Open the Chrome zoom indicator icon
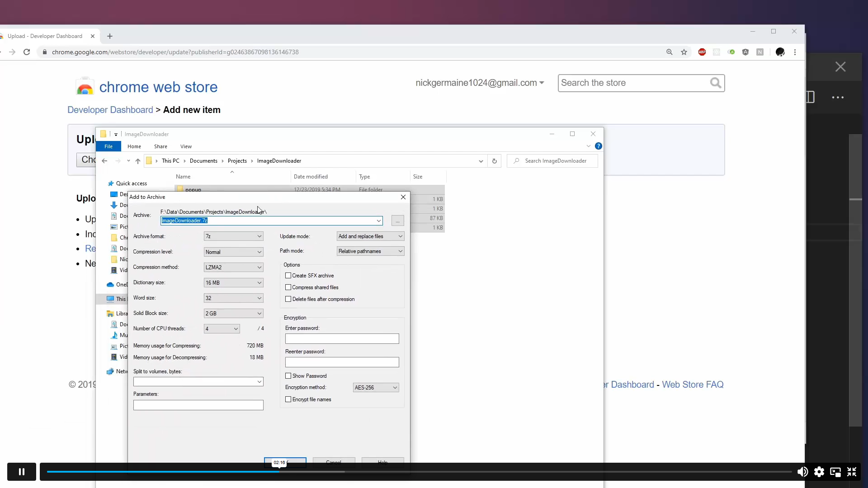Image resolution: width=868 pixels, height=488 pixels. click(670, 52)
